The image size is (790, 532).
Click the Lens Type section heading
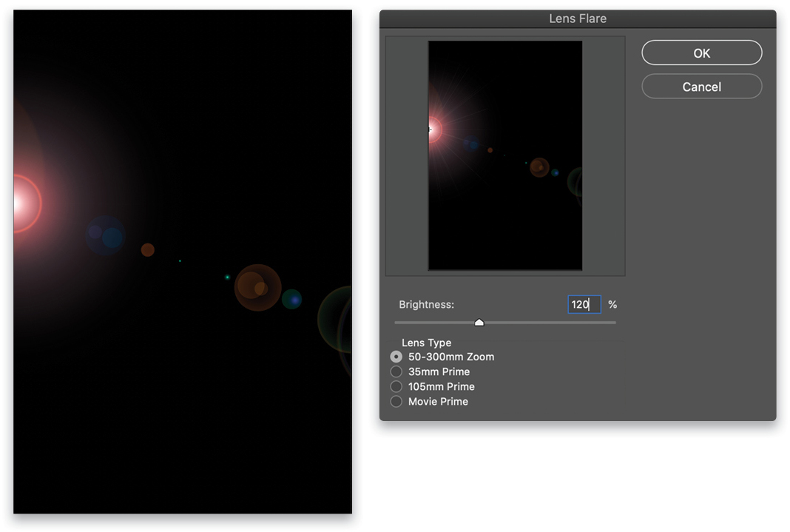(x=427, y=343)
